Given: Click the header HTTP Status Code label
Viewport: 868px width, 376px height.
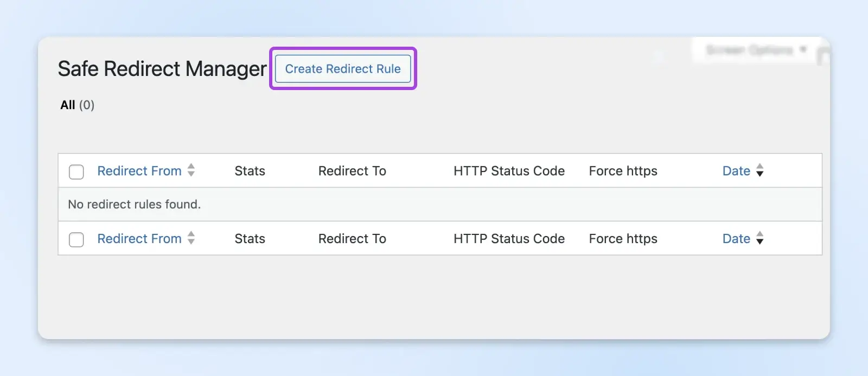Looking at the screenshot, I should (509, 171).
